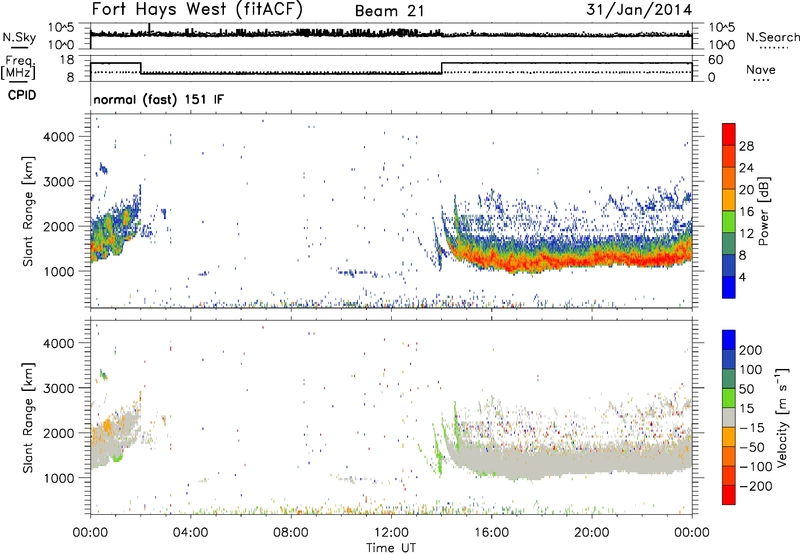Click the "24" label on the Power colorbar
800x554 pixels.
[x=746, y=168]
